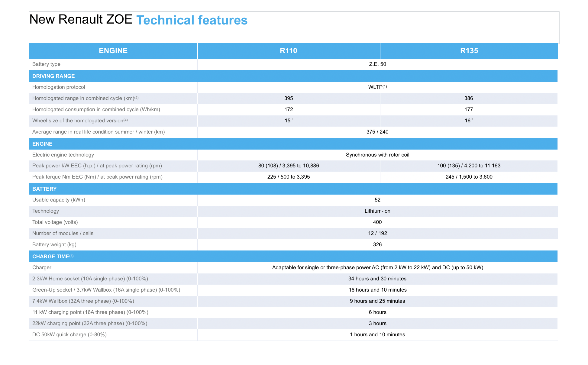
Task: Click the 'Charger' row label
Action: coord(42,267)
